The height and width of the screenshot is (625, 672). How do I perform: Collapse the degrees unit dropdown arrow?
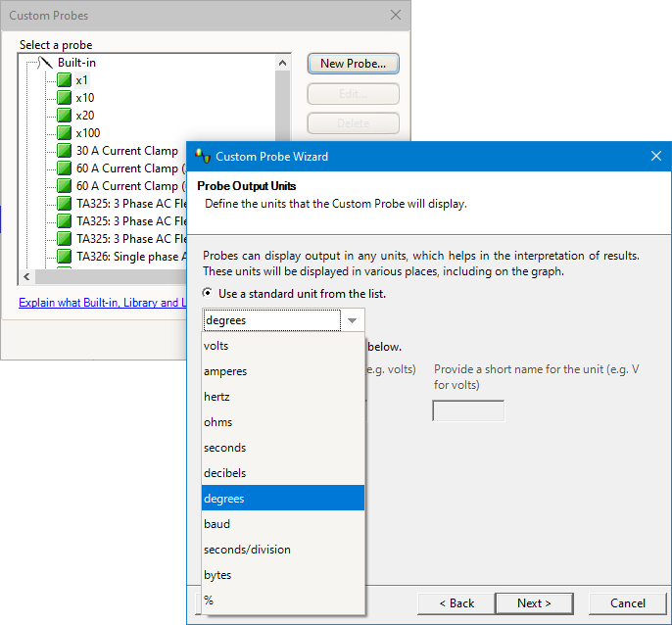coord(352,320)
